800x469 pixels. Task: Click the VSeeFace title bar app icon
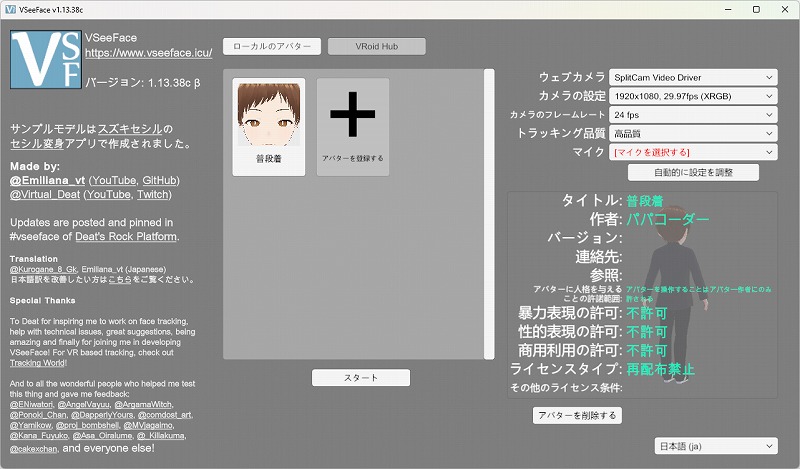click(x=10, y=9)
